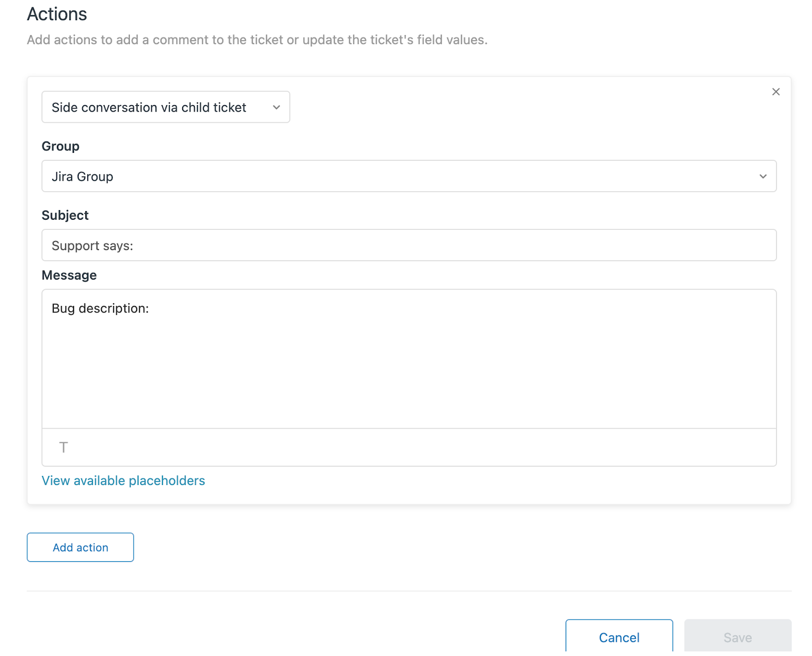
Task: Toggle text formatting with the T icon
Action: tap(63, 447)
